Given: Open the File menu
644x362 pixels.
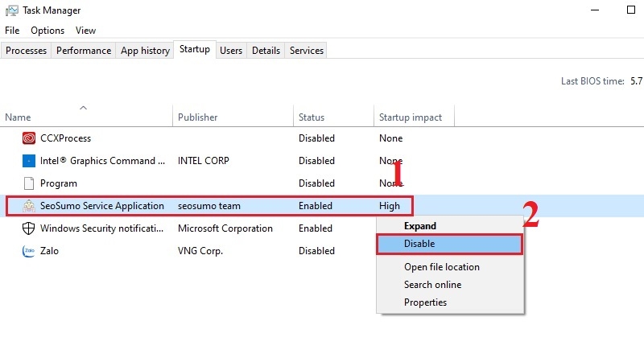Looking at the screenshot, I should click(x=12, y=31).
